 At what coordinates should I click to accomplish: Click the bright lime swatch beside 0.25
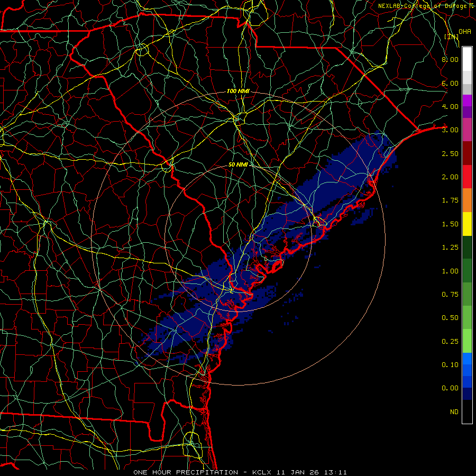(x=467, y=341)
